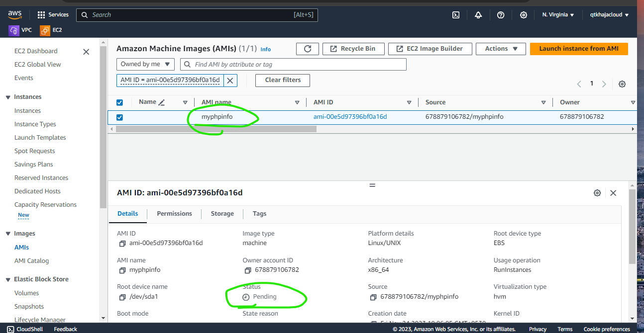Copy the AMI ID in details

coord(122,244)
